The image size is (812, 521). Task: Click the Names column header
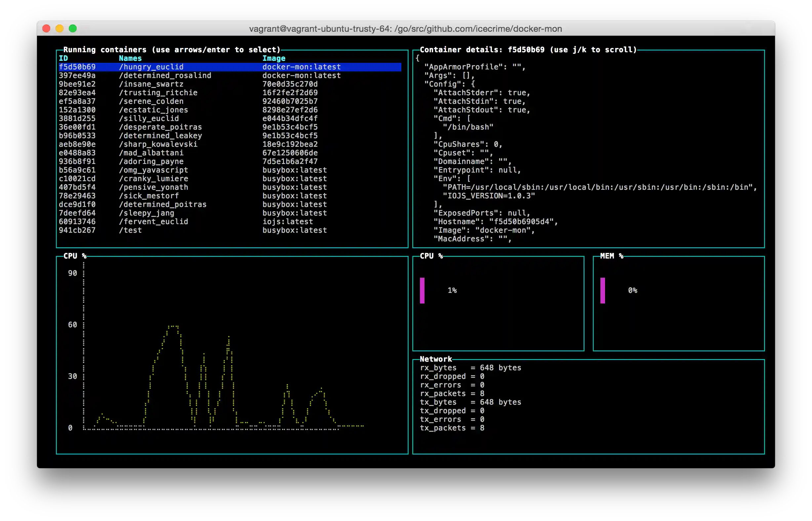click(130, 58)
